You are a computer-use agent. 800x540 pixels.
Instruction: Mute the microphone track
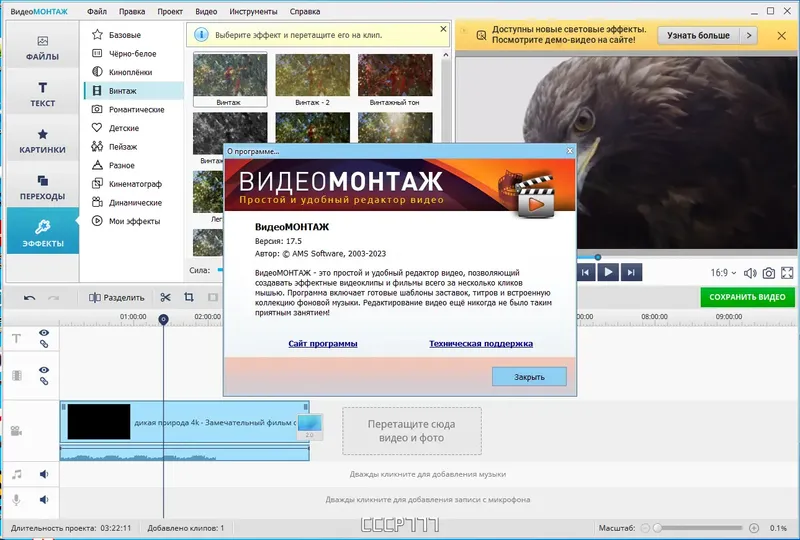click(44, 499)
